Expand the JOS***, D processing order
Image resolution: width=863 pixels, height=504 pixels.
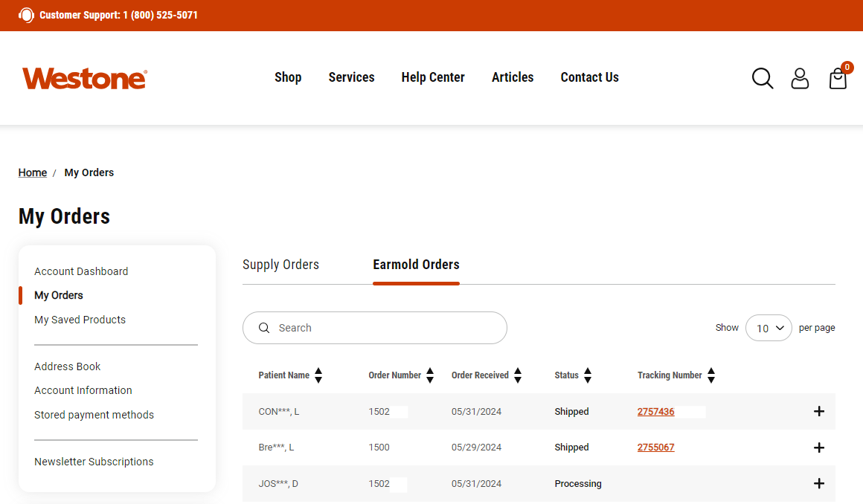[x=819, y=483]
